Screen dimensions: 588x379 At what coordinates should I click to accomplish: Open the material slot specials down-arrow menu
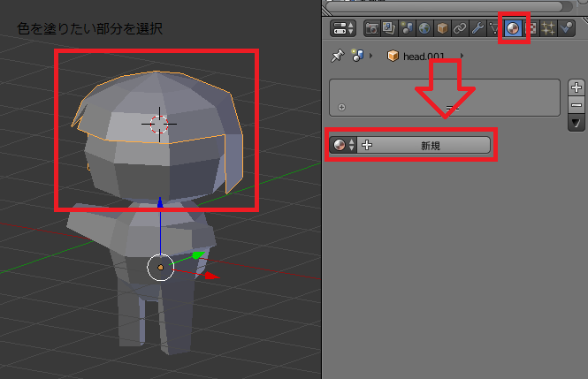[576, 123]
